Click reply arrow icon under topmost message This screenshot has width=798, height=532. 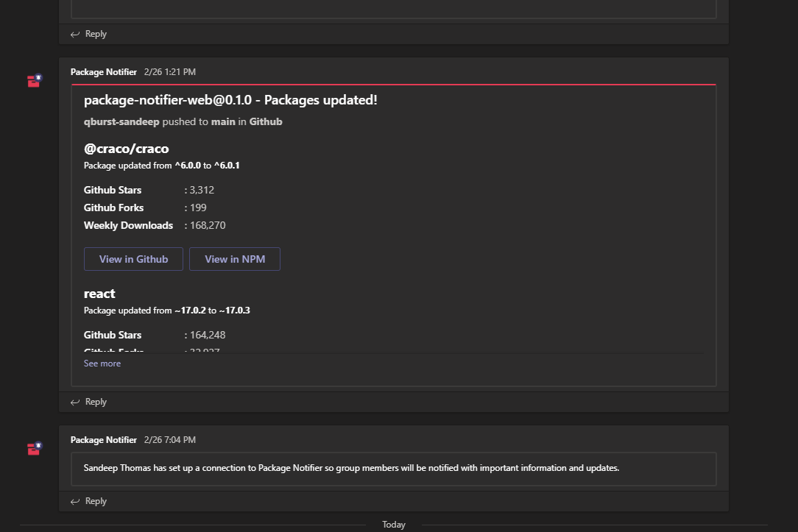pos(75,34)
